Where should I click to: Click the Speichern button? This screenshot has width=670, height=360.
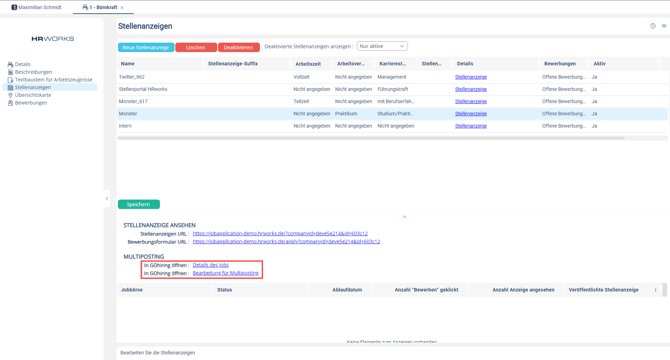[138, 204]
